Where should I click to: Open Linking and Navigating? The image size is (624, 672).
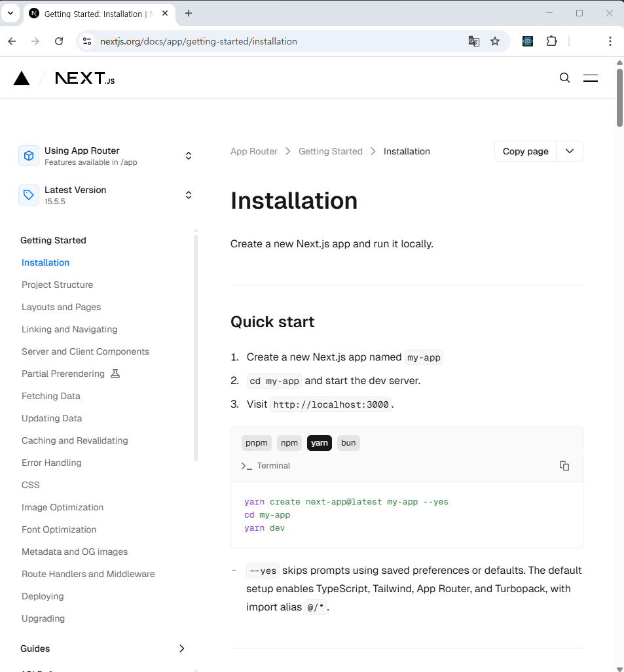(x=69, y=330)
